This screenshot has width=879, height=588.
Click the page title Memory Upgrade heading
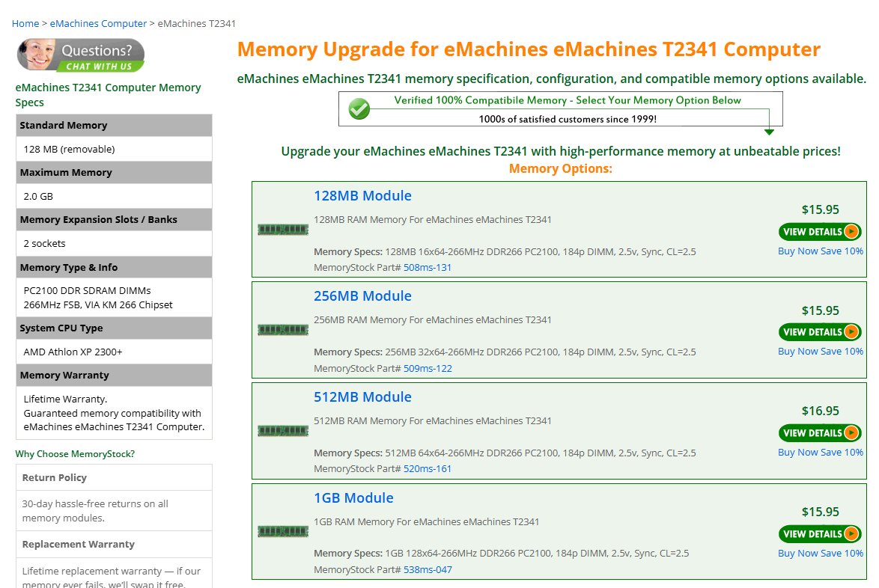click(x=529, y=49)
